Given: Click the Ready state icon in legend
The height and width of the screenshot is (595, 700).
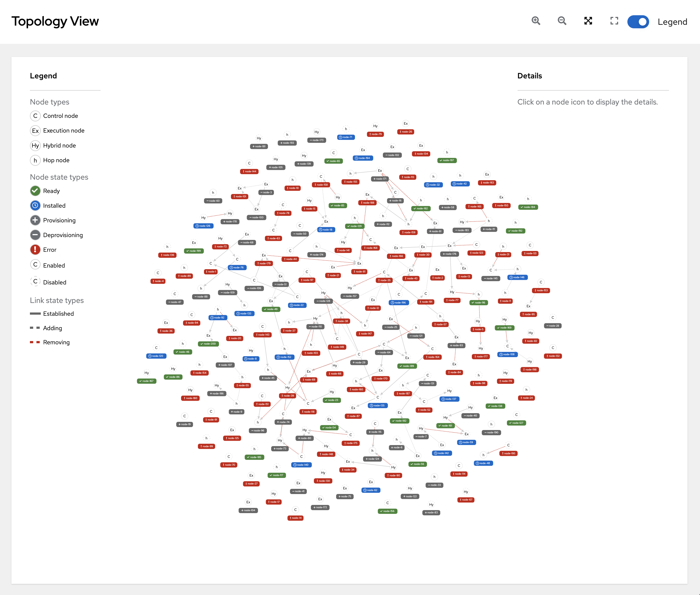Looking at the screenshot, I should click(x=35, y=191).
